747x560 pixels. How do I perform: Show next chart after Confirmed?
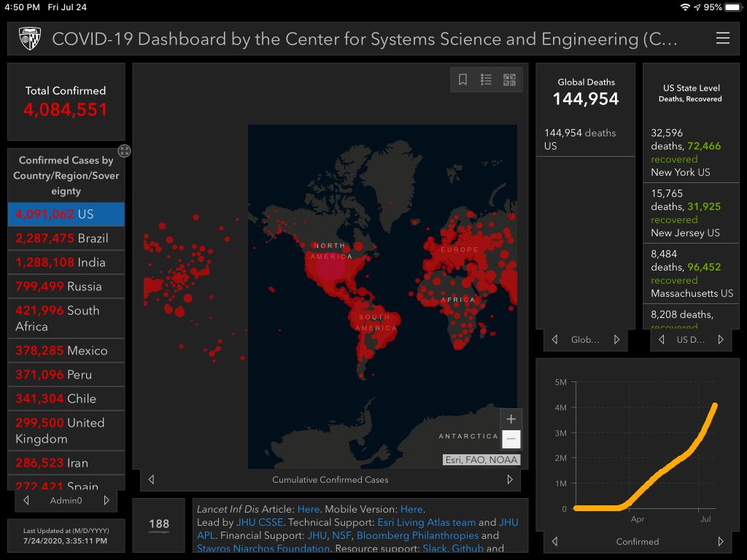[x=721, y=542]
